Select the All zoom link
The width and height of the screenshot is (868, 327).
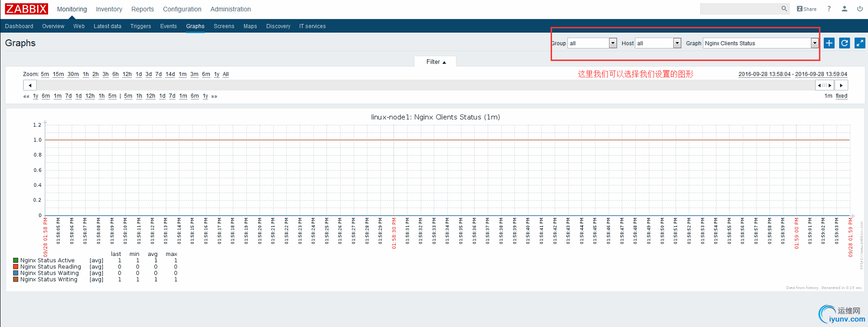coord(226,74)
